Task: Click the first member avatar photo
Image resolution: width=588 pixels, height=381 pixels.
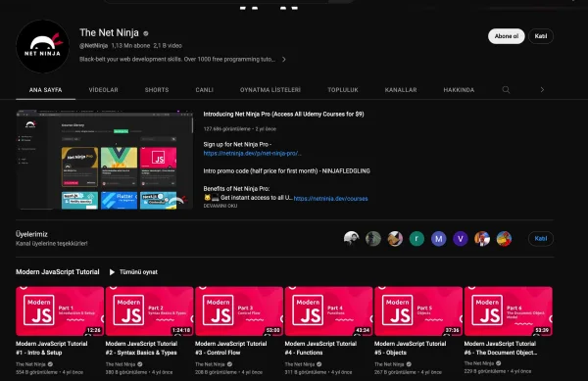Action: click(x=352, y=239)
